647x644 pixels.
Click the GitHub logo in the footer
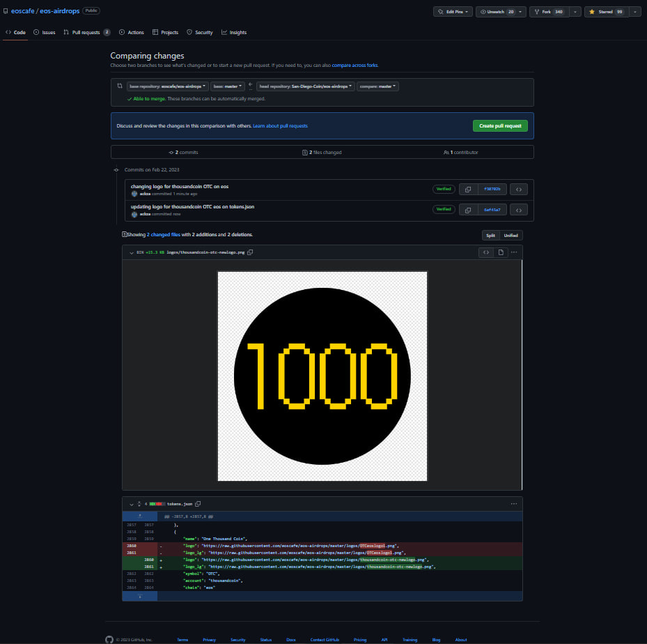click(x=109, y=639)
